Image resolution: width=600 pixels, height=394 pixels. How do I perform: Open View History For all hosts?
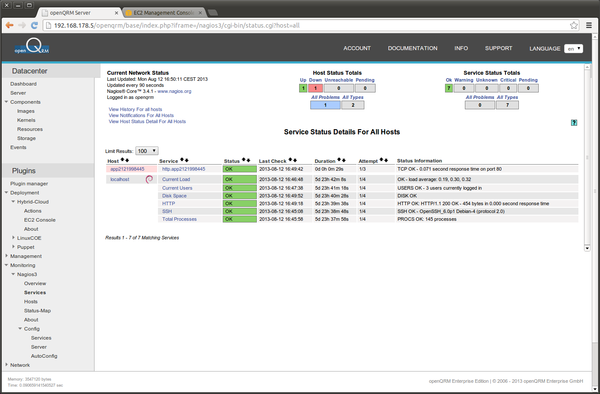coord(135,109)
